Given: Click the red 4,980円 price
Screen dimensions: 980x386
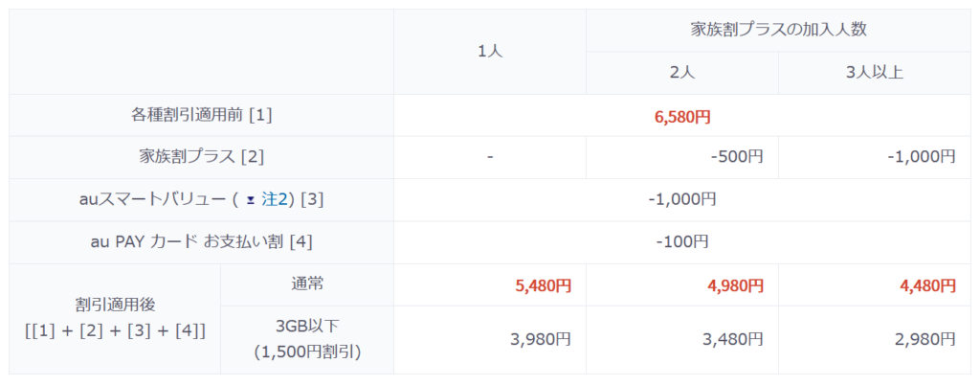Looking at the screenshot, I should coord(736,285).
